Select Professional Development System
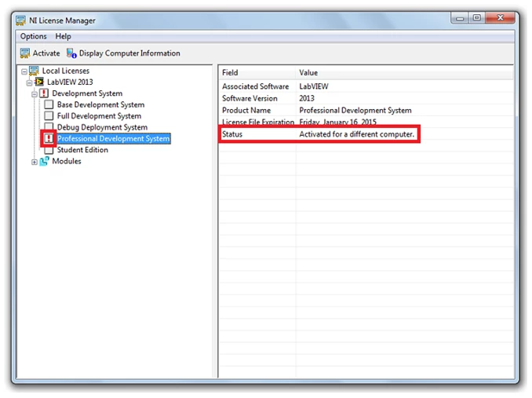 point(113,138)
